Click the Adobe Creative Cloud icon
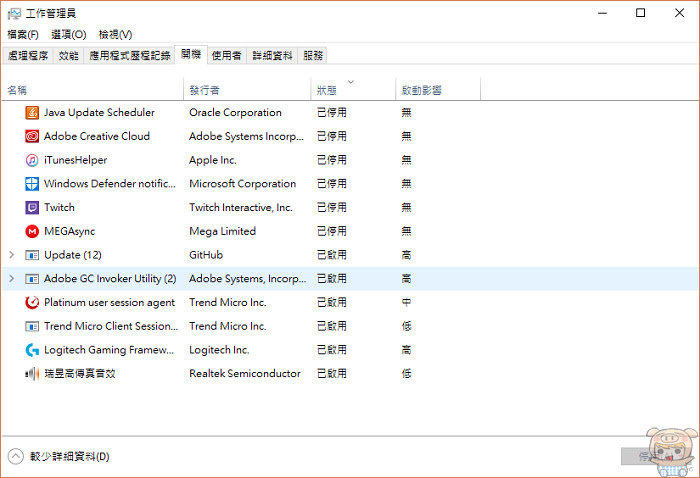 (32, 136)
